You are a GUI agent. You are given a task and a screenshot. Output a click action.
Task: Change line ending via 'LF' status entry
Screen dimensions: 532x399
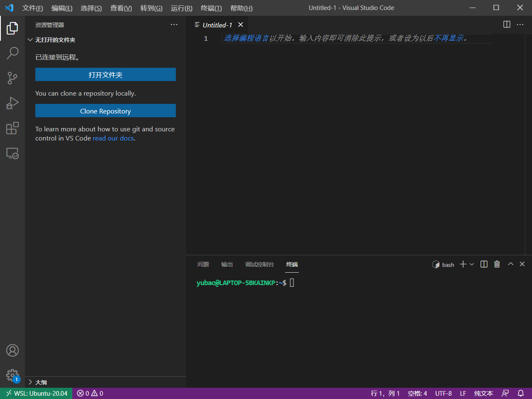tap(463, 393)
